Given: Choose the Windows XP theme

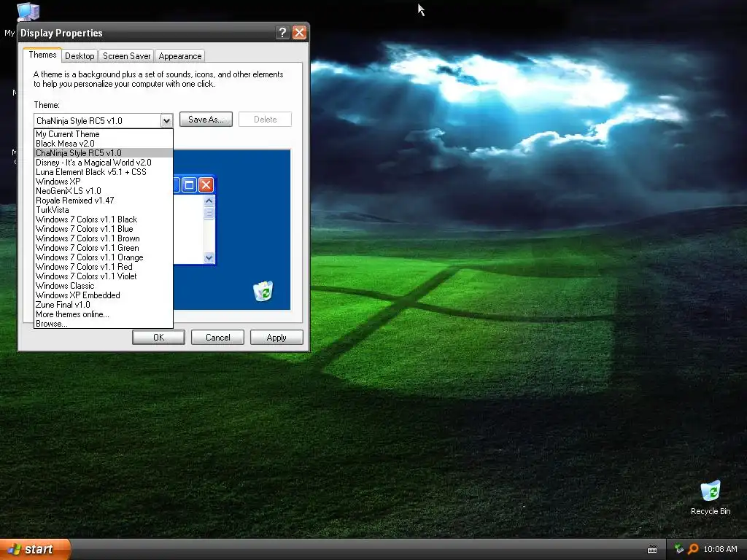Looking at the screenshot, I should (104, 182).
